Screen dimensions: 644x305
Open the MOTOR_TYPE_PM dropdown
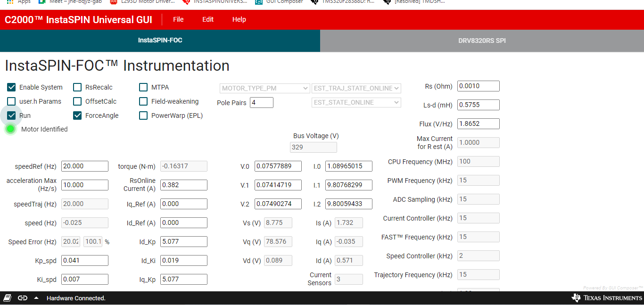(265, 88)
